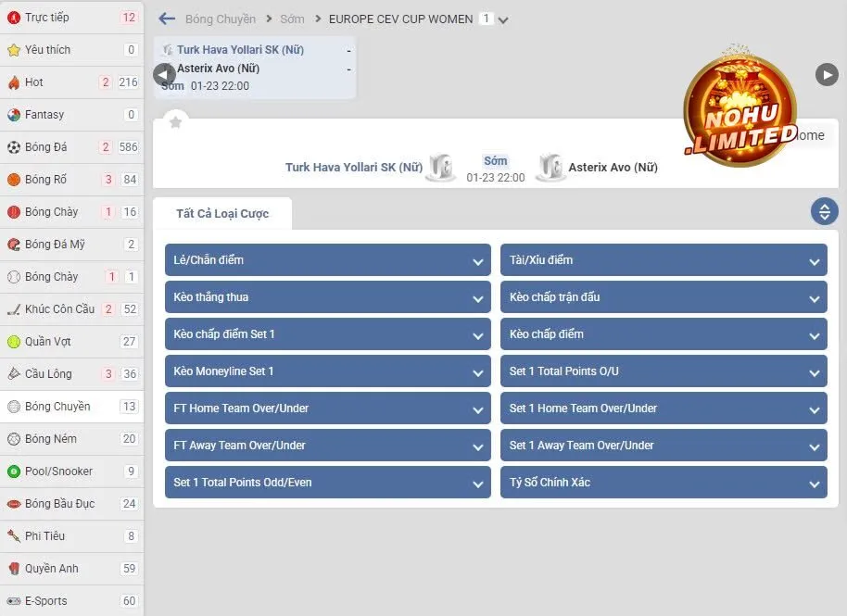
Task: Click the Cầu Lông live count badge 3
Action: [108, 373]
